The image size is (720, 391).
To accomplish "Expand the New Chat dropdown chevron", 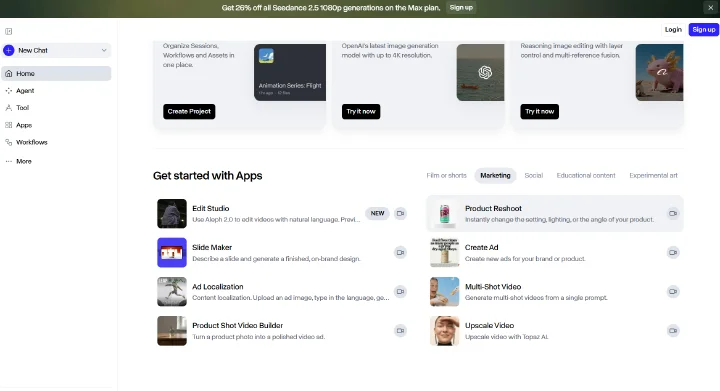I will 104,50.
